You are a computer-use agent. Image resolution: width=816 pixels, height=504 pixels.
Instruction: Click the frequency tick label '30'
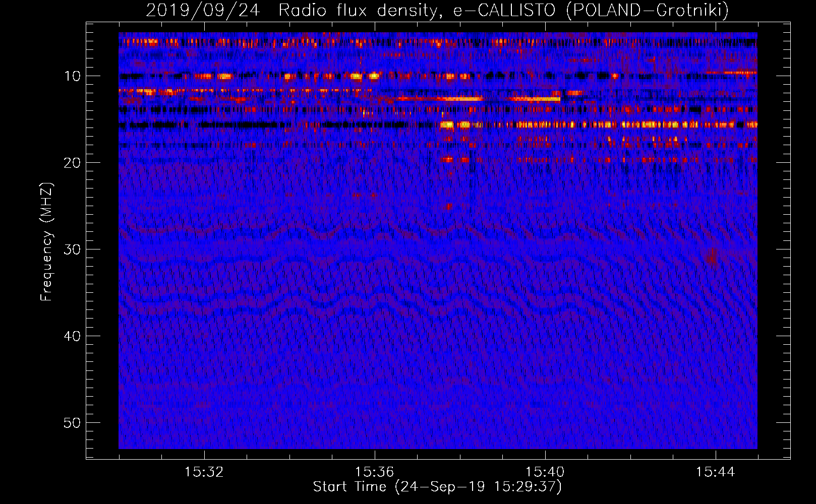(73, 249)
